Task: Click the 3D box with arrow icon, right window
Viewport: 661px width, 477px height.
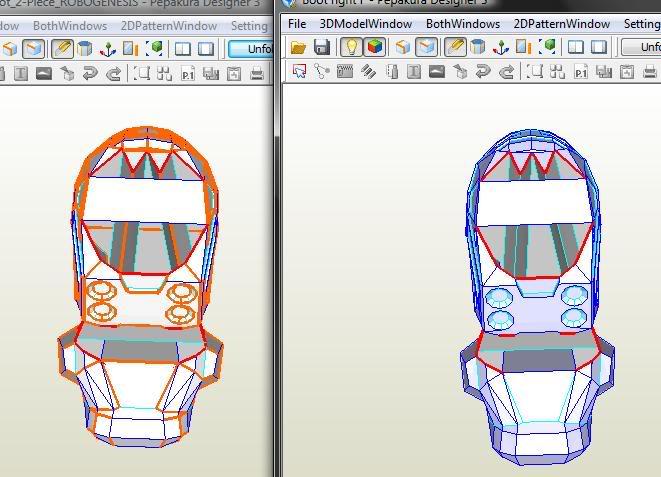Action: (460, 72)
